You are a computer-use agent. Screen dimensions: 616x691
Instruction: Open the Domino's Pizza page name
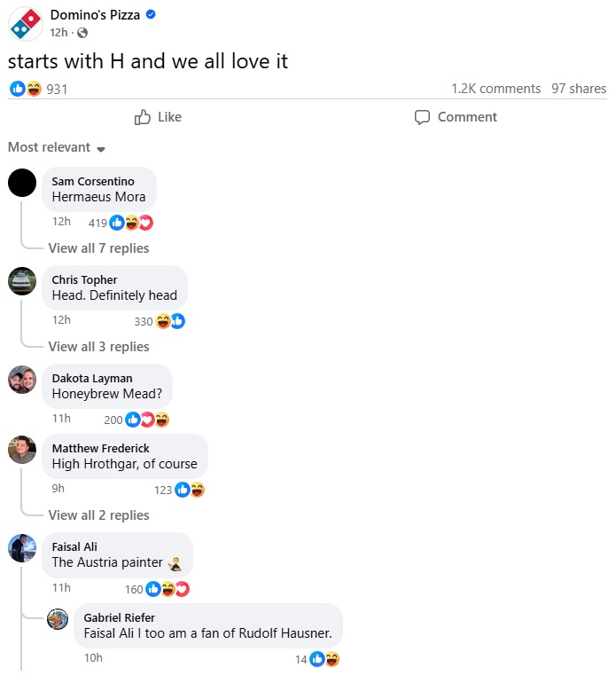tap(95, 15)
